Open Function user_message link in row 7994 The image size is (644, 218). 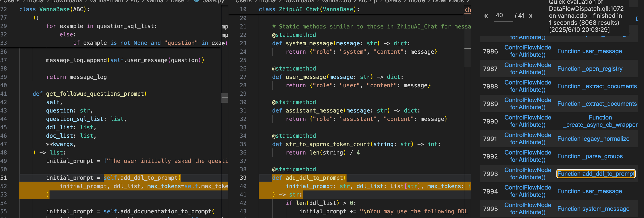tap(590, 191)
